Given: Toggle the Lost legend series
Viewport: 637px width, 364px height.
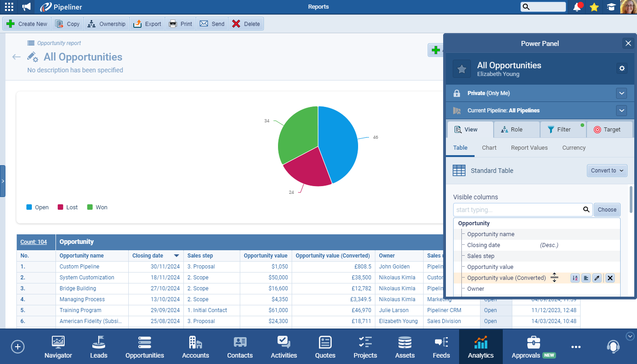Looking at the screenshot, I should pos(67,207).
